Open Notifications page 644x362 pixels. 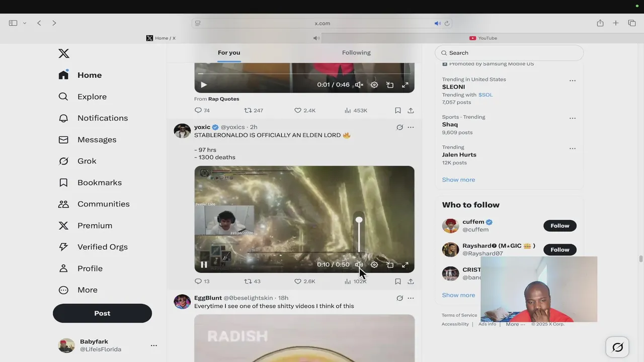(93, 118)
